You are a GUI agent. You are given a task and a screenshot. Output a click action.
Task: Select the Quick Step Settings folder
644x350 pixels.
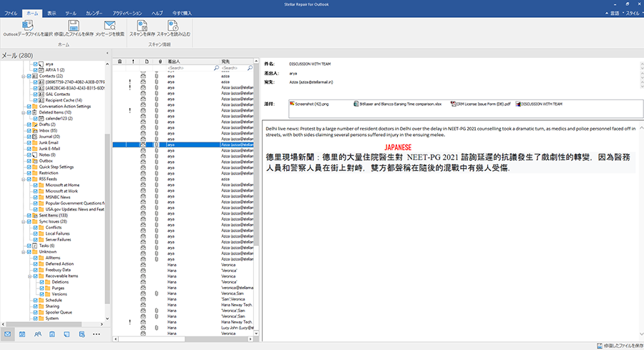(57, 167)
